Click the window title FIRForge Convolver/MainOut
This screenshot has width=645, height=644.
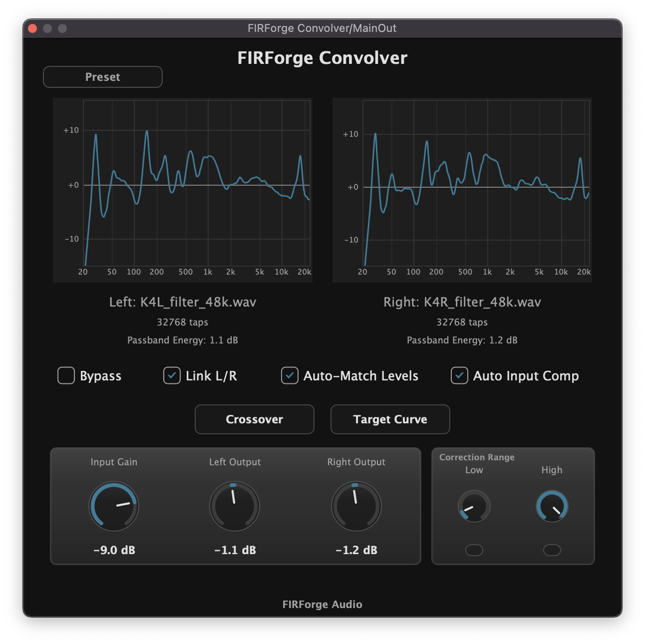pos(322,28)
